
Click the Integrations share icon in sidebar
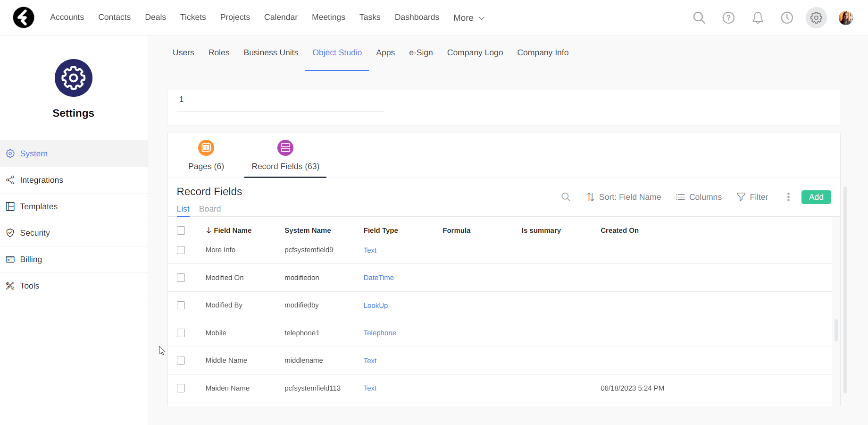pyautogui.click(x=10, y=180)
